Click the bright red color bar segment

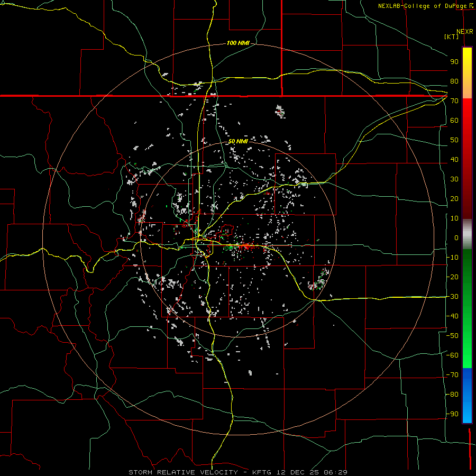[467, 109]
